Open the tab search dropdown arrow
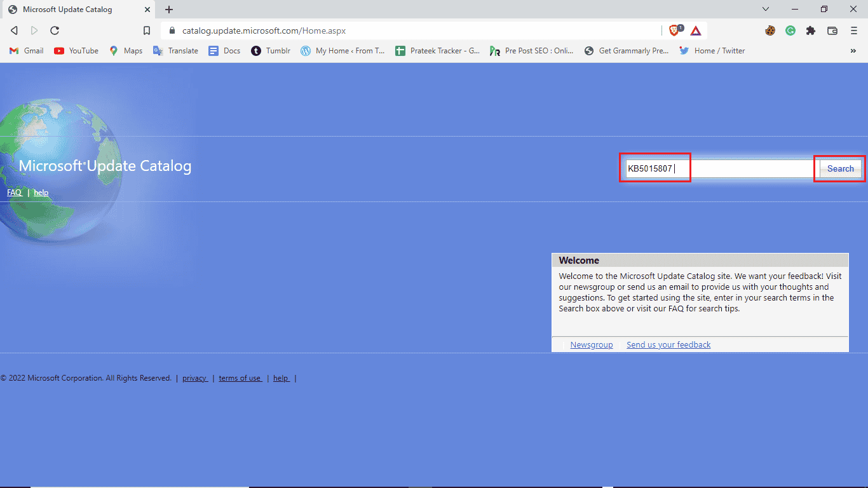This screenshot has width=868, height=488. 766,9
